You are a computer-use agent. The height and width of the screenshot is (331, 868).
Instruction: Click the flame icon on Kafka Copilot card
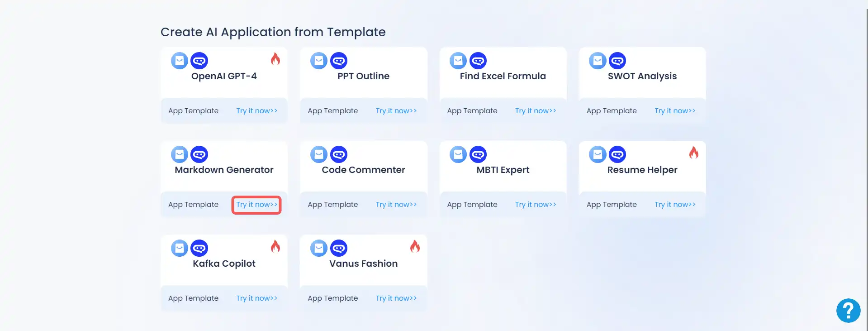click(x=275, y=246)
